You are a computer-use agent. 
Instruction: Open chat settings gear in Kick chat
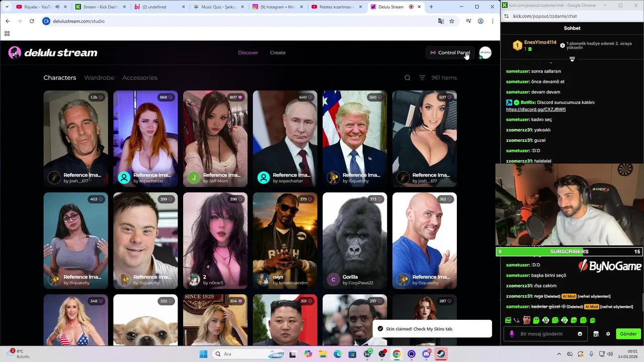pyautogui.click(x=608, y=334)
